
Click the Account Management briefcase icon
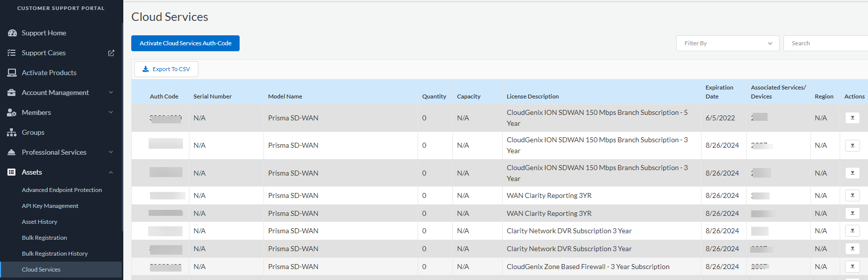point(12,93)
